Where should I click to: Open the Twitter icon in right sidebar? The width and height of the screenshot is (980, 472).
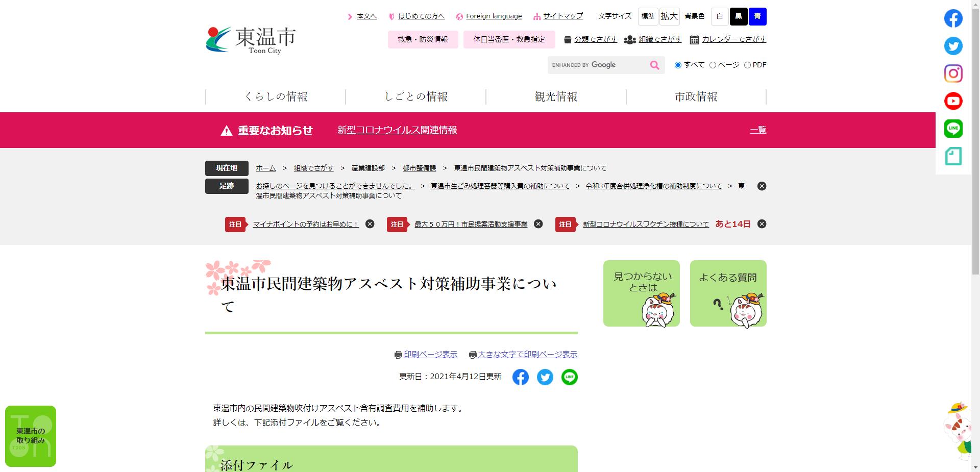[952, 46]
